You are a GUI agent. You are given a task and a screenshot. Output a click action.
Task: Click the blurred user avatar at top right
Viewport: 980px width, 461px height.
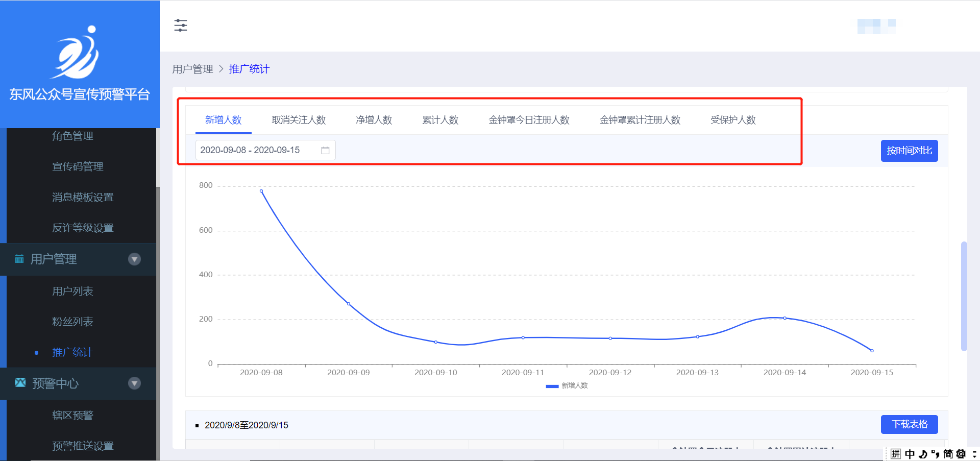[876, 26]
